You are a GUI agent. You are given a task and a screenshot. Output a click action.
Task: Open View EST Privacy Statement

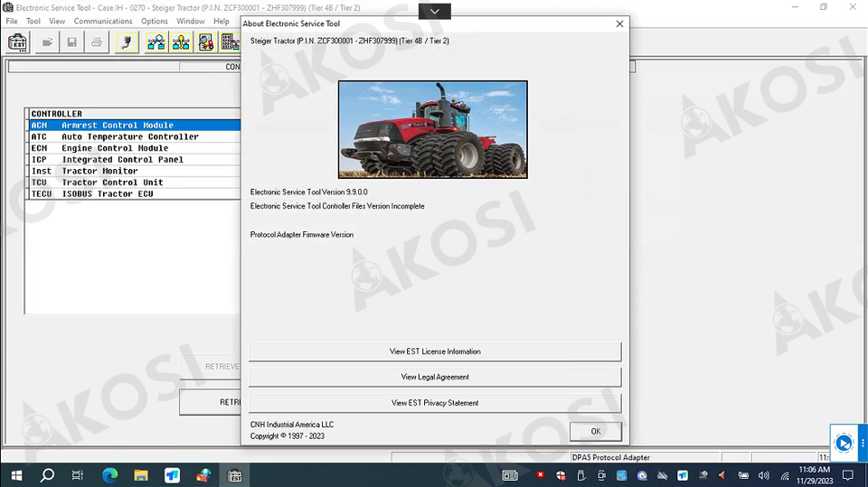(x=435, y=403)
